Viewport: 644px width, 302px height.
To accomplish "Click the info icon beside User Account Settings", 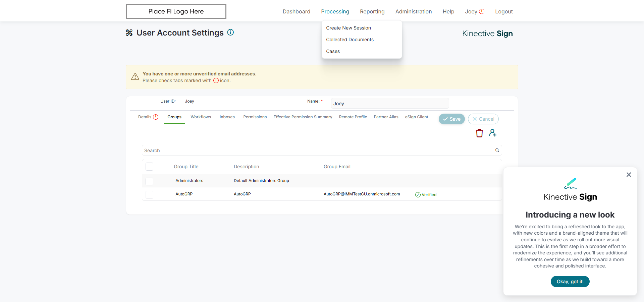I will (230, 33).
